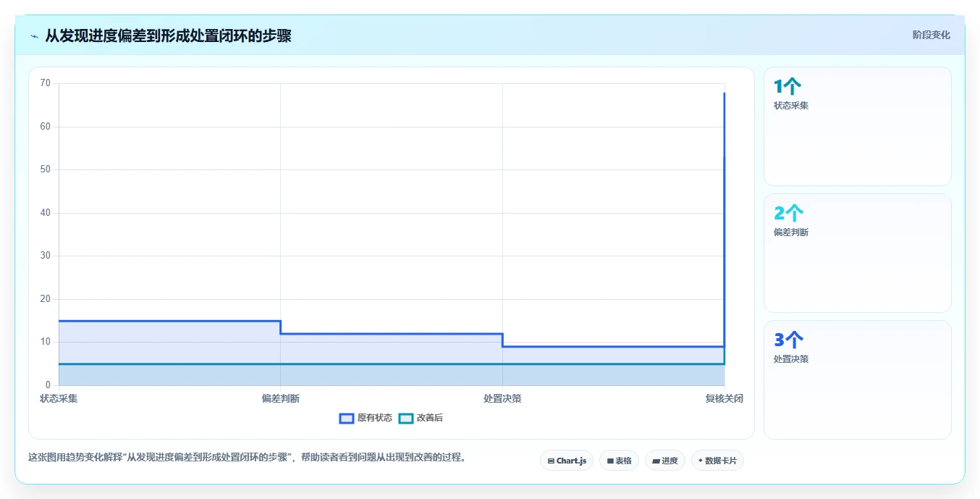Click the 60 y-axis value
Image resolution: width=980 pixels, height=499 pixels.
point(46,127)
